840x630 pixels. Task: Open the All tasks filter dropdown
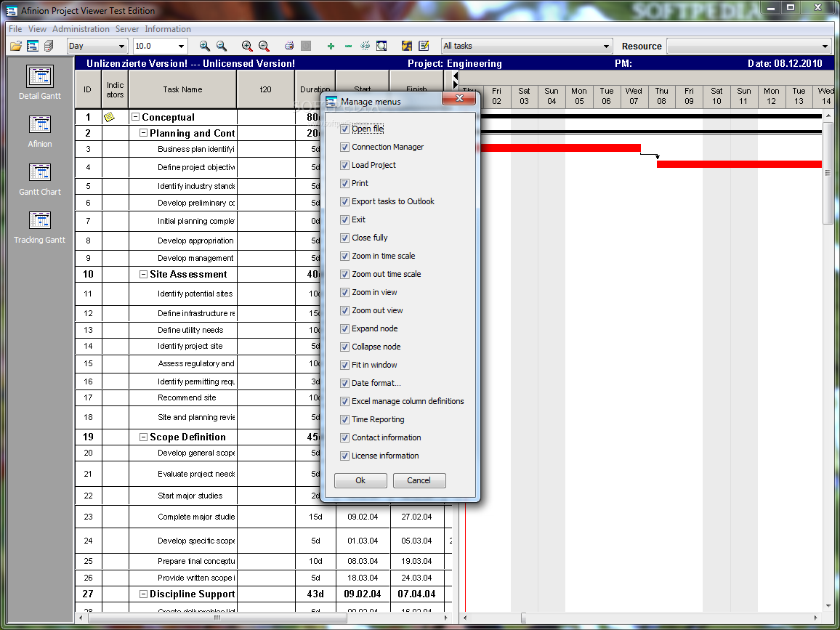606,46
